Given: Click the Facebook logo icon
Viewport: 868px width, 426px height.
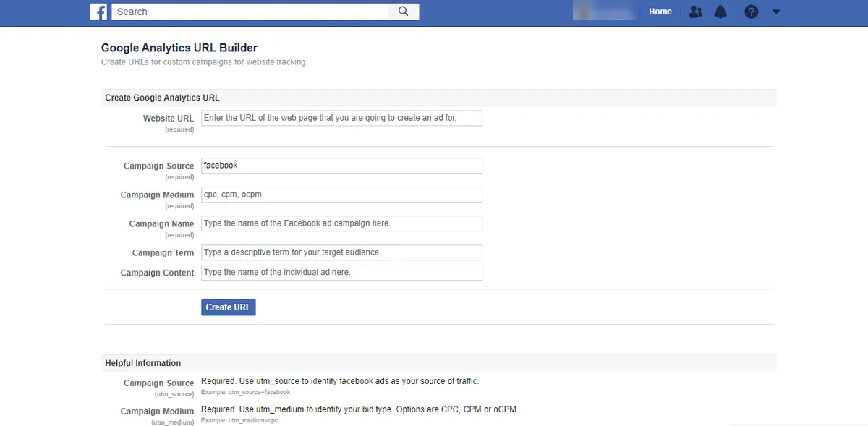Looking at the screenshot, I should (x=98, y=12).
